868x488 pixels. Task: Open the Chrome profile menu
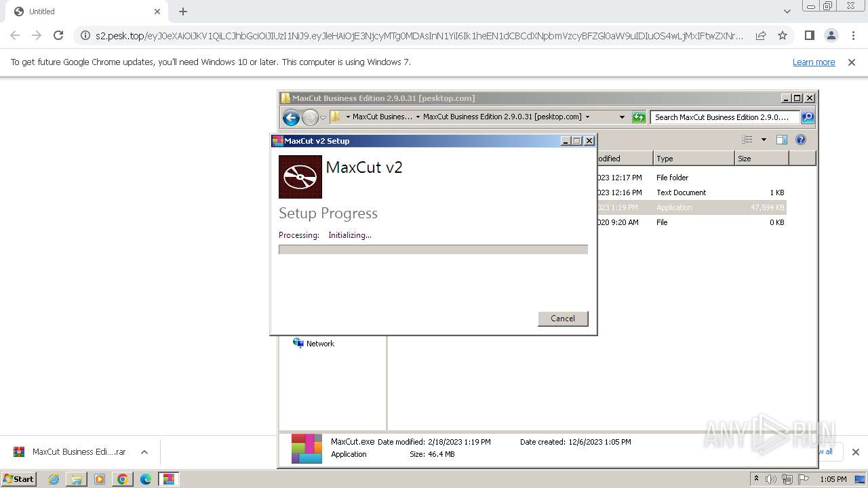tap(831, 35)
